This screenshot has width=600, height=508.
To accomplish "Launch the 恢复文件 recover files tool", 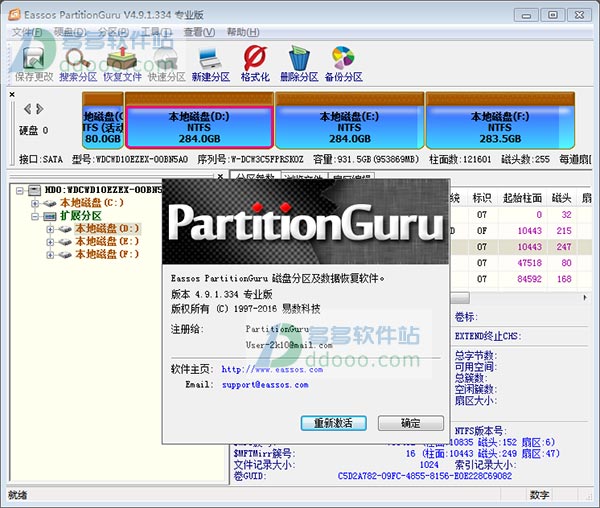I will 122,63.
